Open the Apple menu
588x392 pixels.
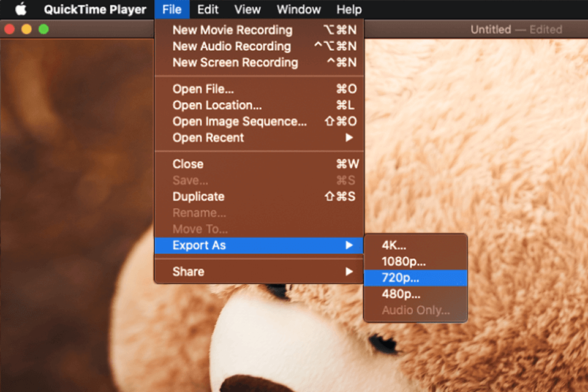(x=21, y=9)
